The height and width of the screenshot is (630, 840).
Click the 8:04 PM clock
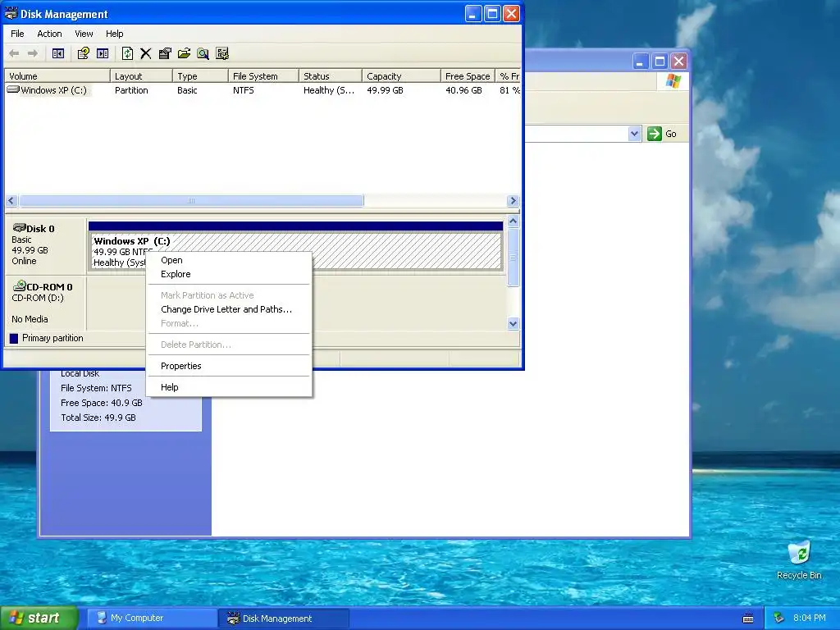tap(809, 619)
